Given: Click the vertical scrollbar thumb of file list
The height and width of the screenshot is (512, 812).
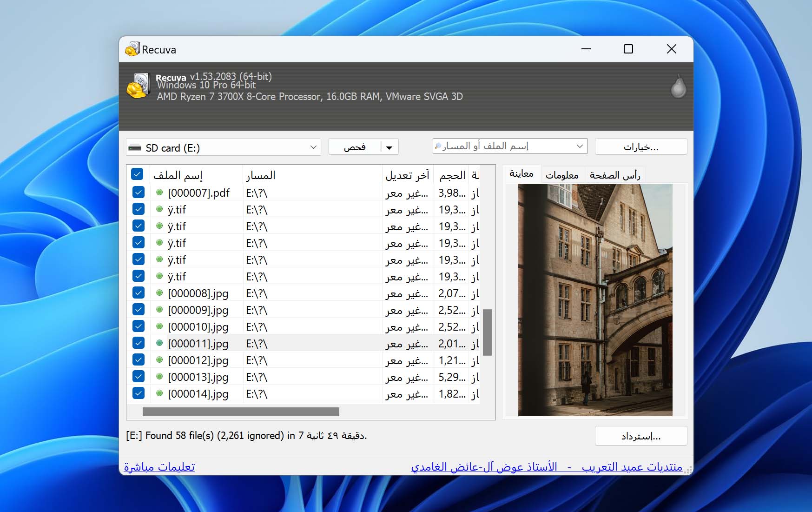Looking at the screenshot, I should (x=487, y=332).
